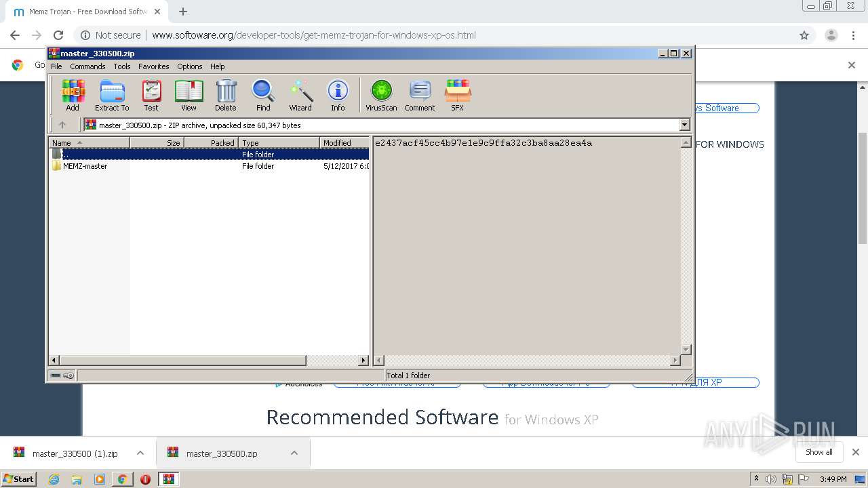Click the drive/key icon in WinRAR status bar

pyautogui.click(x=62, y=375)
